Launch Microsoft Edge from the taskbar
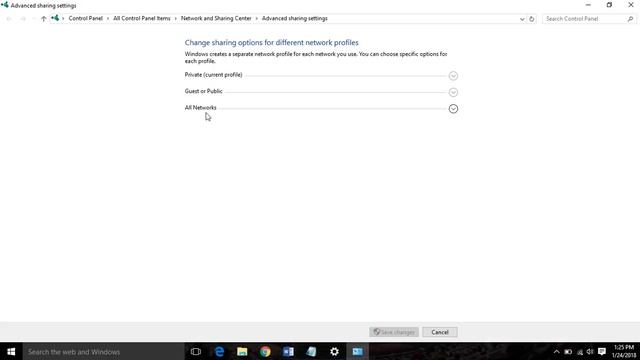Image resolution: width=640 pixels, height=360 pixels. [219, 351]
